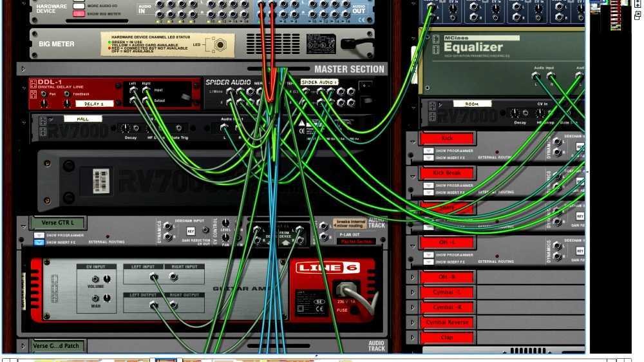Image resolution: width=644 pixels, height=362 pixels.
Task: Click the Line 6 amp Right Output jack
Action: point(173,305)
